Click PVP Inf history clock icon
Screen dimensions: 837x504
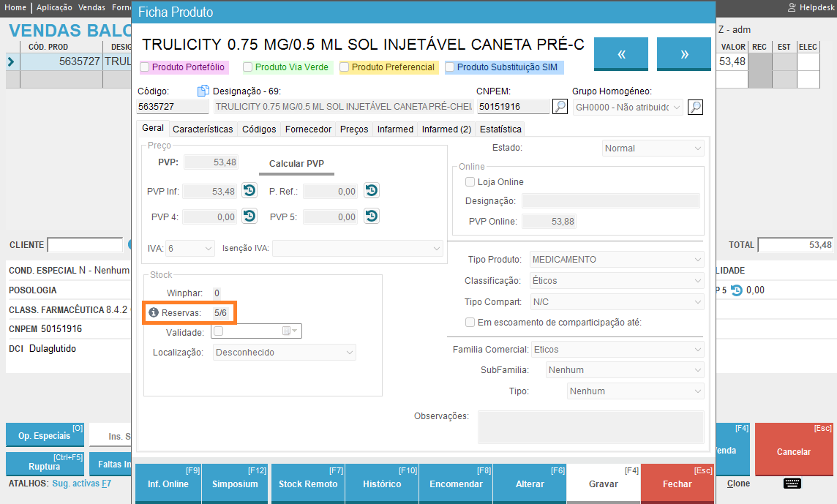249,190
